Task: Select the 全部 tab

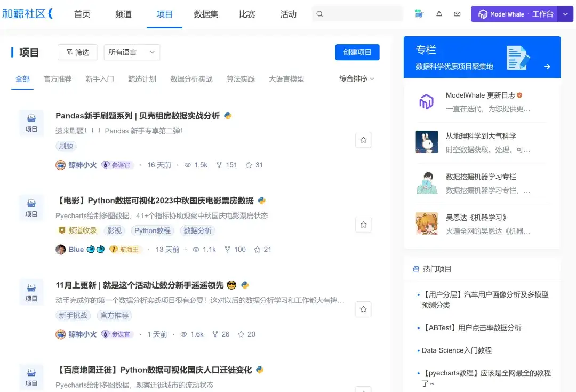Action: [22, 79]
